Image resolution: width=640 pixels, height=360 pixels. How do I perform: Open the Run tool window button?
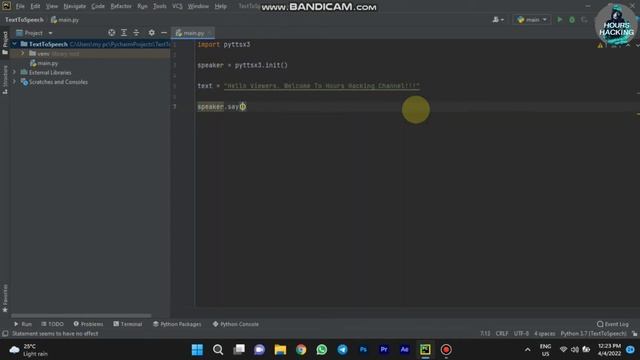click(23, 324)
